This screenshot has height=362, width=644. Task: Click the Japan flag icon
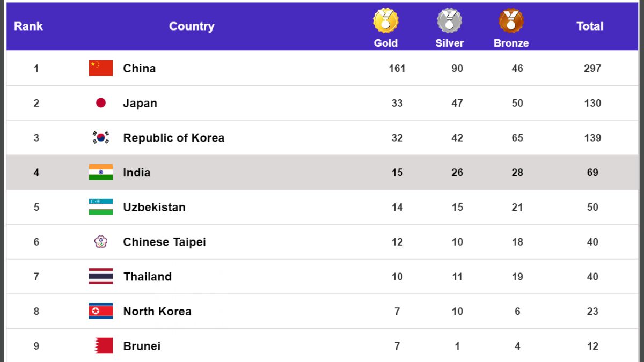tap(101, 103)
